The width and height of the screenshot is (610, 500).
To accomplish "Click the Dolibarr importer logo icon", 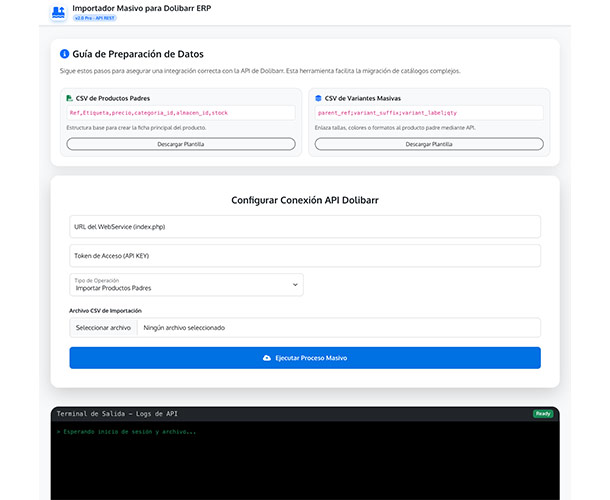I will (57, 12).
